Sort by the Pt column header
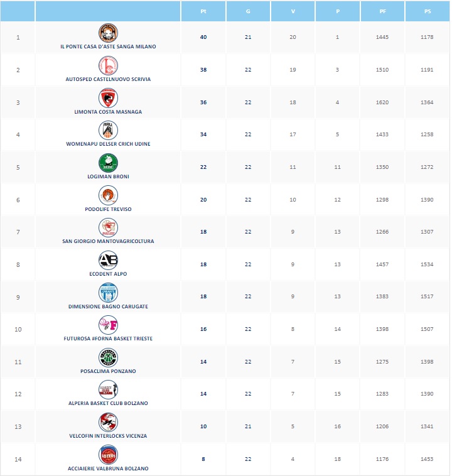The width and height of the screenshot is (452, 476). coord(203,11)
